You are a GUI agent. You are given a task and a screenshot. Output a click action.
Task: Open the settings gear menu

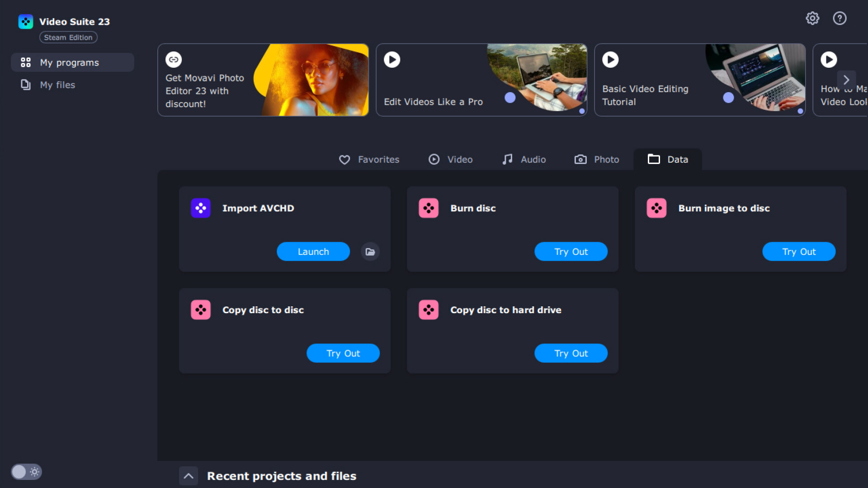[x=812, y=18]
